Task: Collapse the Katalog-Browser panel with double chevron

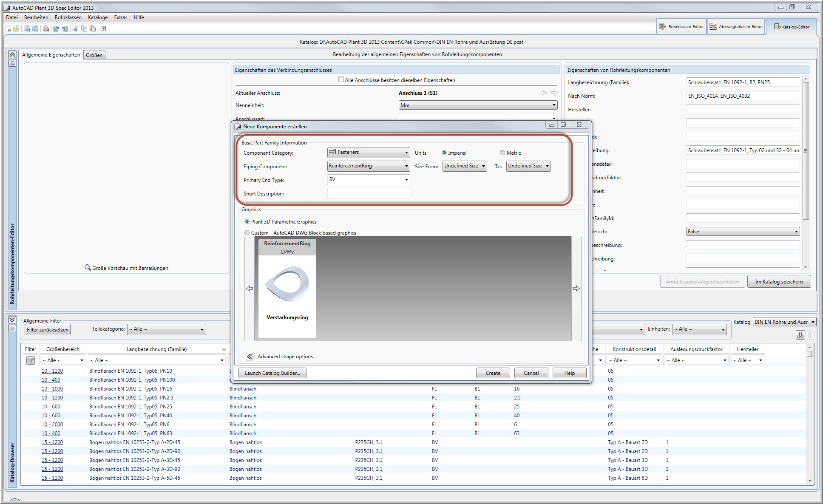Action: [12, 320]
